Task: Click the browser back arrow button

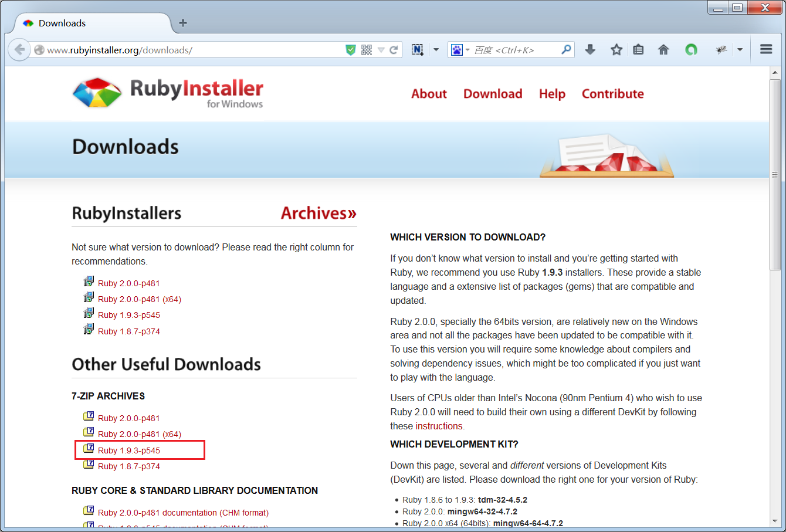Action: (x=19, y=50)
